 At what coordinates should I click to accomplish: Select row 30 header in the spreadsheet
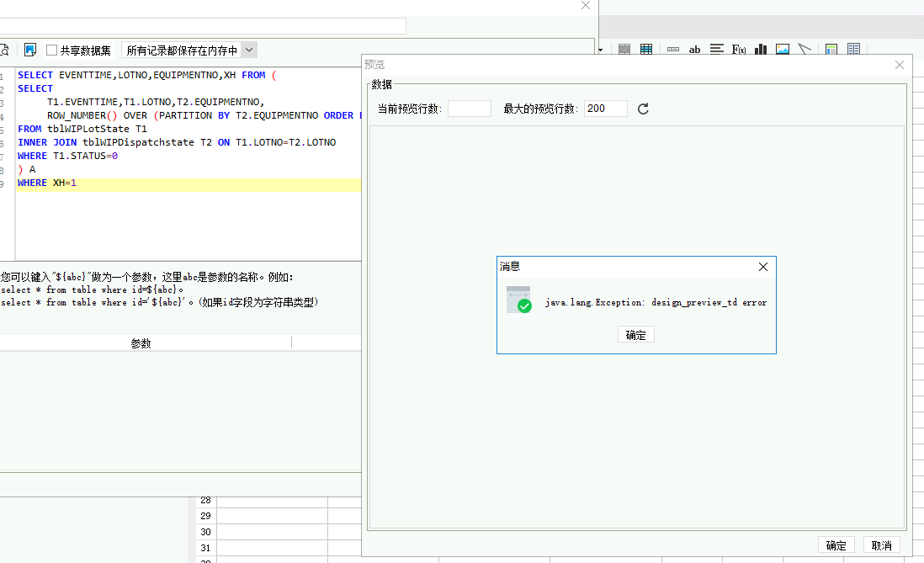click(205, 532)
